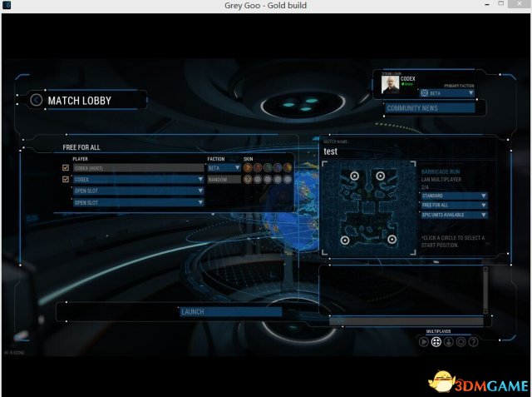532x397 pixels.
Task: Open the Primary Faction BETA dropdown
Action: (447, 93)
